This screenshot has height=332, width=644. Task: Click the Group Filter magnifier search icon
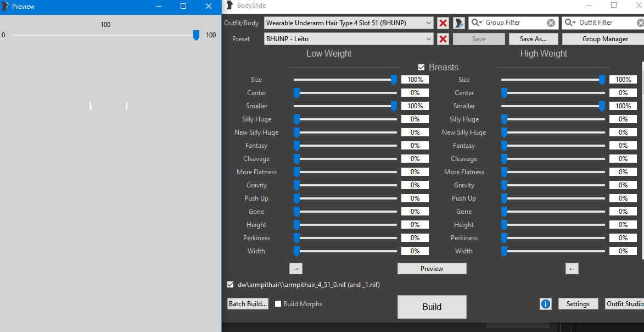476,23
